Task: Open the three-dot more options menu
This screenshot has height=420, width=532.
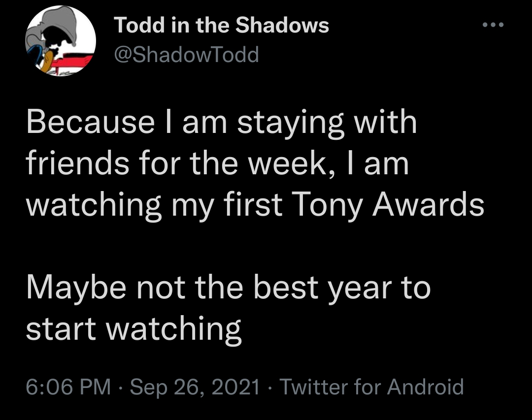Action: 493,25
